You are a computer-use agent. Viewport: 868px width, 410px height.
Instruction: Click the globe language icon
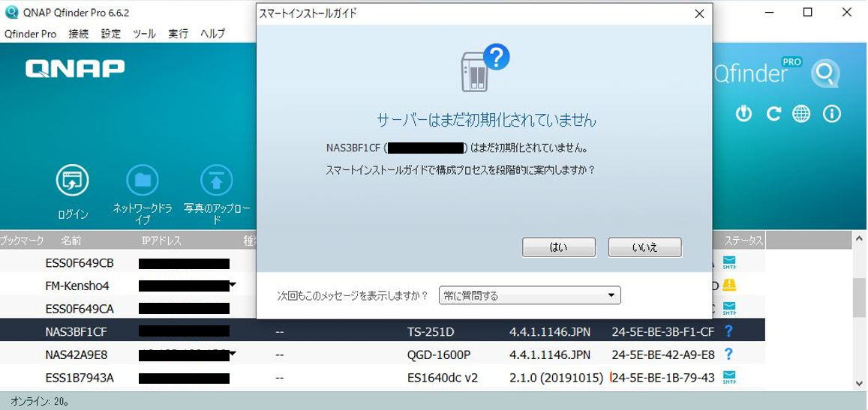pyautogui.click(x=801, y=114)
